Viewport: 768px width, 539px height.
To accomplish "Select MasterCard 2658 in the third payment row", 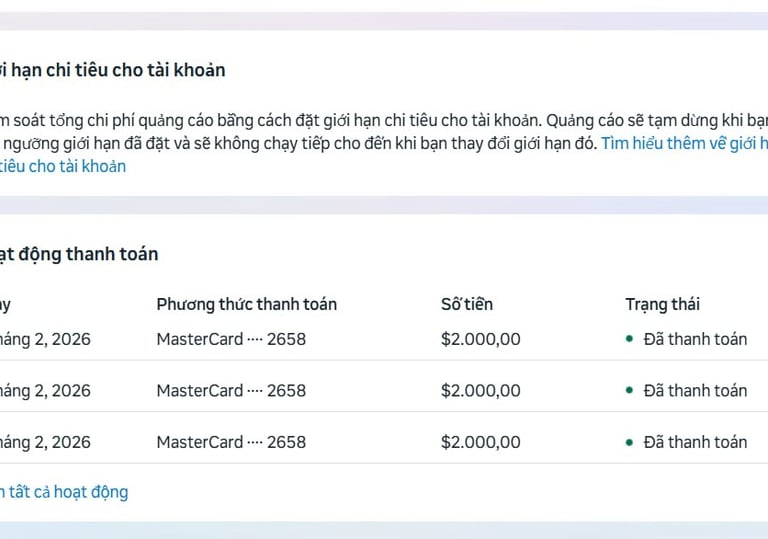I will [x=231, y=442].
